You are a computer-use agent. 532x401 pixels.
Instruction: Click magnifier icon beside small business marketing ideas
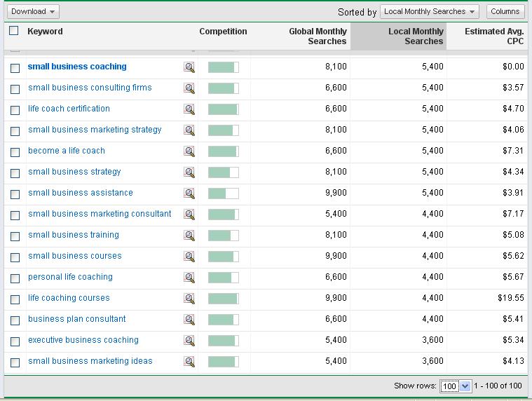tap(189, 362)
